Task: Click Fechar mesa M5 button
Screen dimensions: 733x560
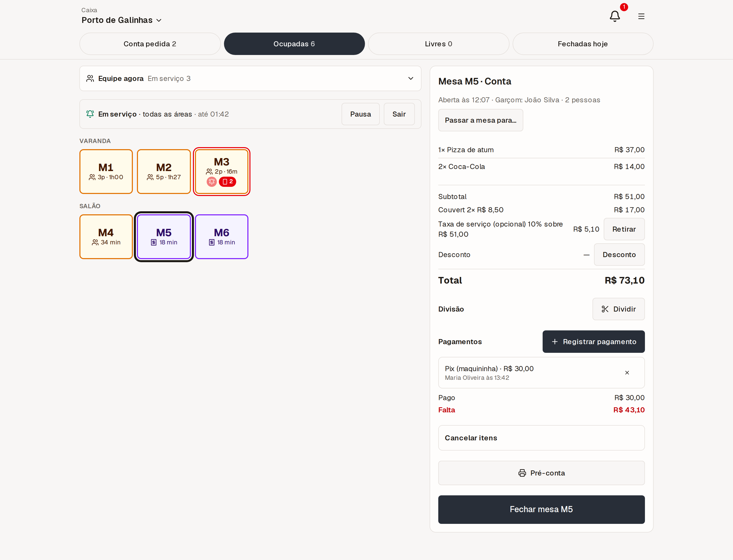Action: coord(541,509)
